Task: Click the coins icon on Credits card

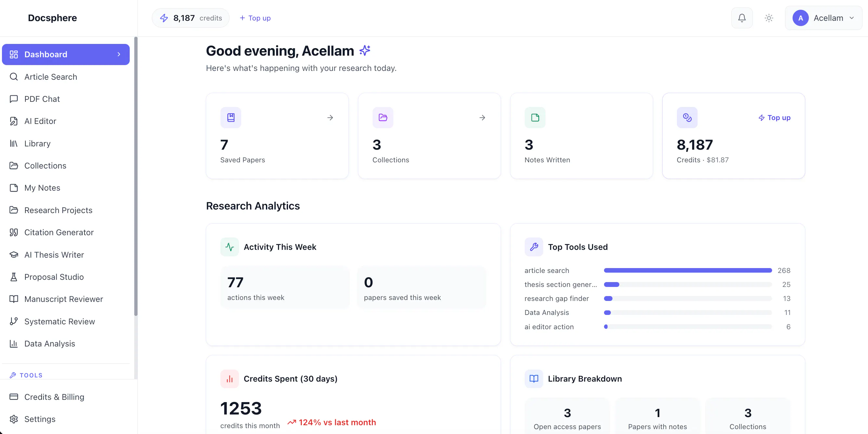Action: 687,118
